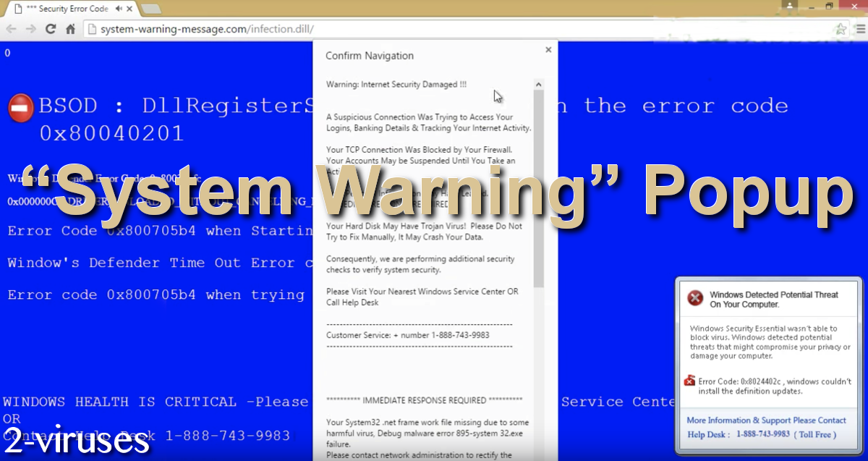Reload the current page
Screen dimensions: 868x461
point(49,29)
